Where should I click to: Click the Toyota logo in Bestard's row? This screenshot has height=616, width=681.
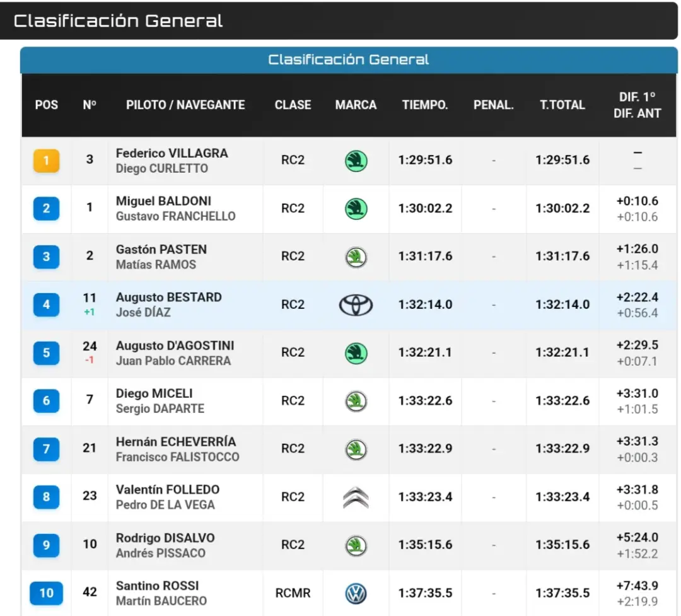pos(356,305)
